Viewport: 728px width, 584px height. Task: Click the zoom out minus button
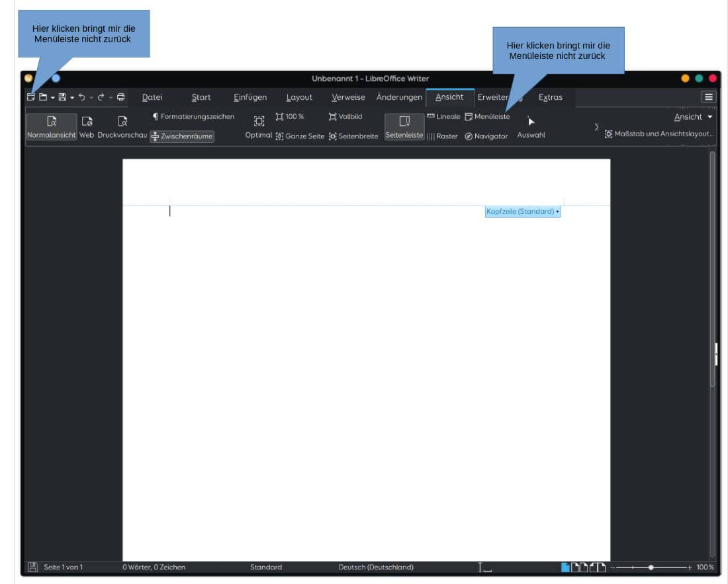pos(613,567)
